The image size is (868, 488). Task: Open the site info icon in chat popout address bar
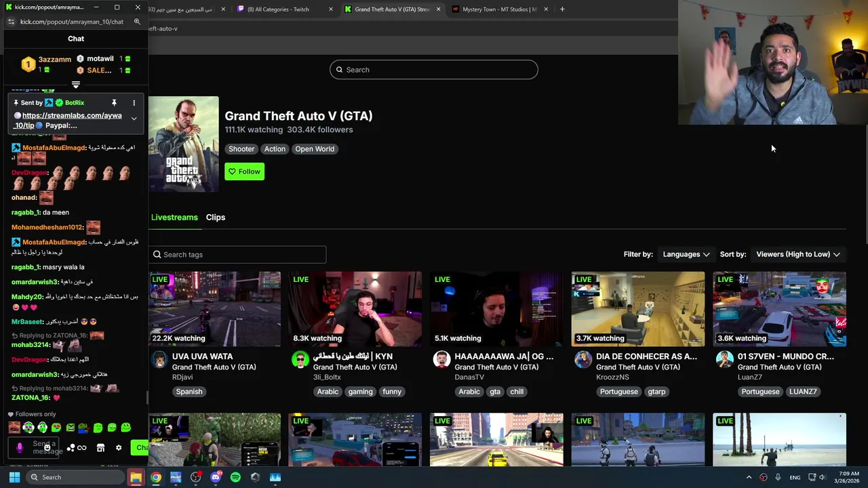(12, 22)
